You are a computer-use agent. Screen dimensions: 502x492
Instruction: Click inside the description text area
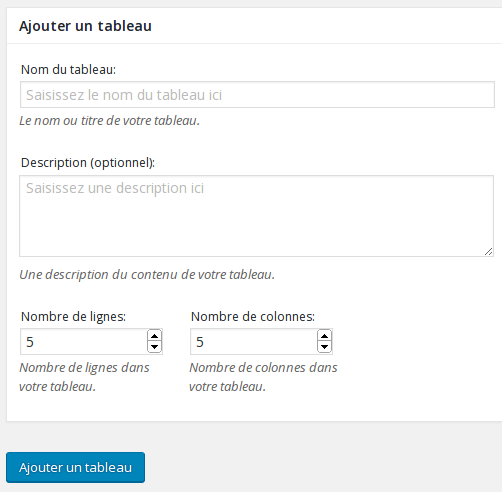pyautogui.click(x=256, y=216)
